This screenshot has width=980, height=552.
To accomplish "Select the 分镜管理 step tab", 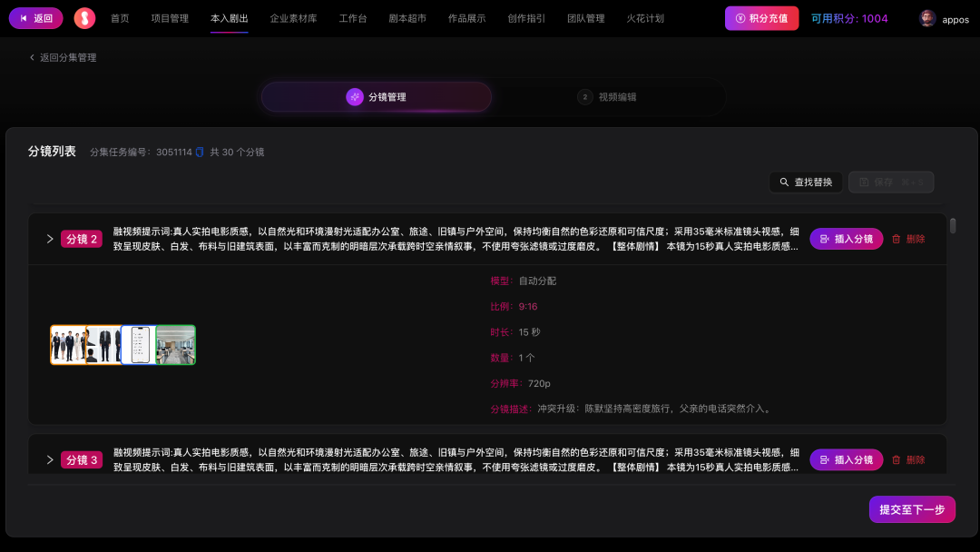I will point(377,97).
